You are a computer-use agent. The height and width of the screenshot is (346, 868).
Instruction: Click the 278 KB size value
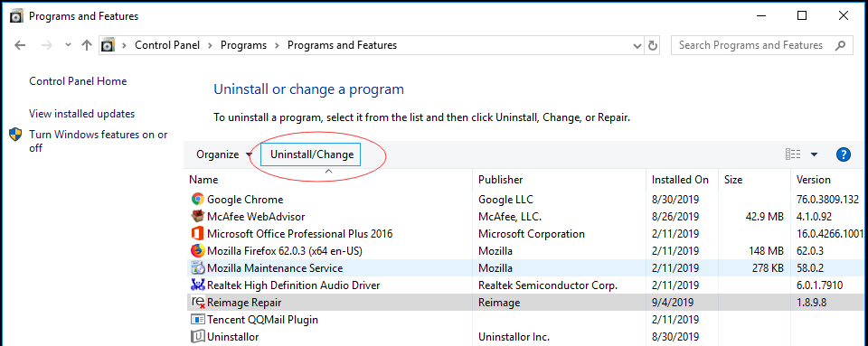pos(767,268)
